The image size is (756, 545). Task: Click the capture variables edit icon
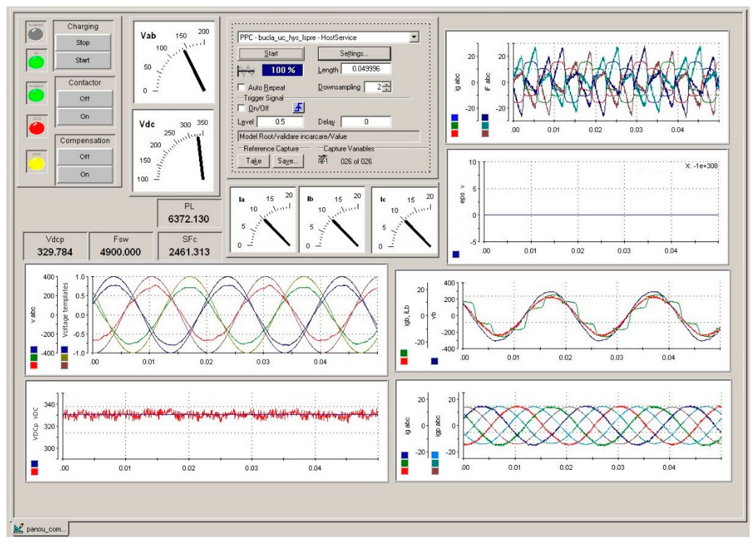[x=322, y=160]
